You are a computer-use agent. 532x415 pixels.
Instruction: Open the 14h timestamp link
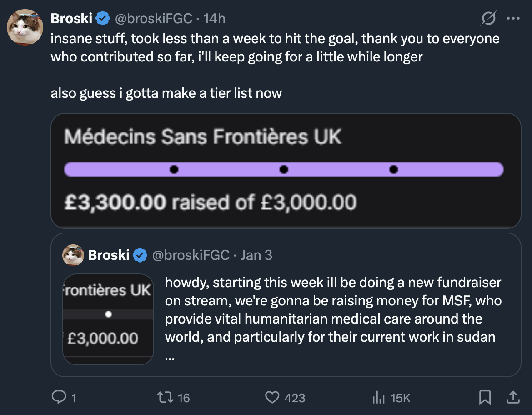[215, 19]
